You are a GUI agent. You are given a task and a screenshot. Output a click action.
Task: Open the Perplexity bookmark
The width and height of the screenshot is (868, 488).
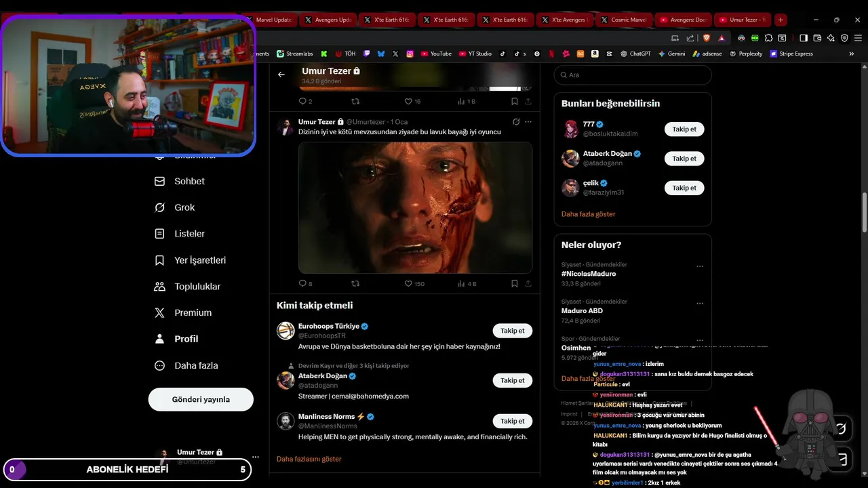click(746, 54)
